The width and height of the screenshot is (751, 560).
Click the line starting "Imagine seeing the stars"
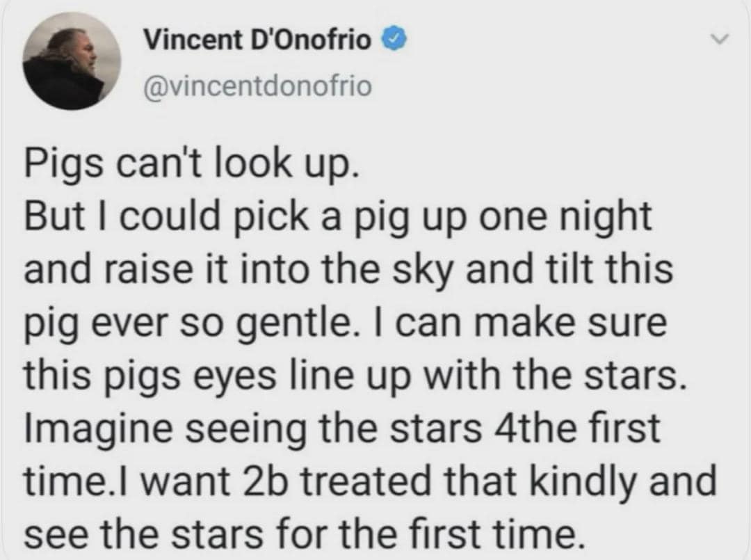point(341,427)
